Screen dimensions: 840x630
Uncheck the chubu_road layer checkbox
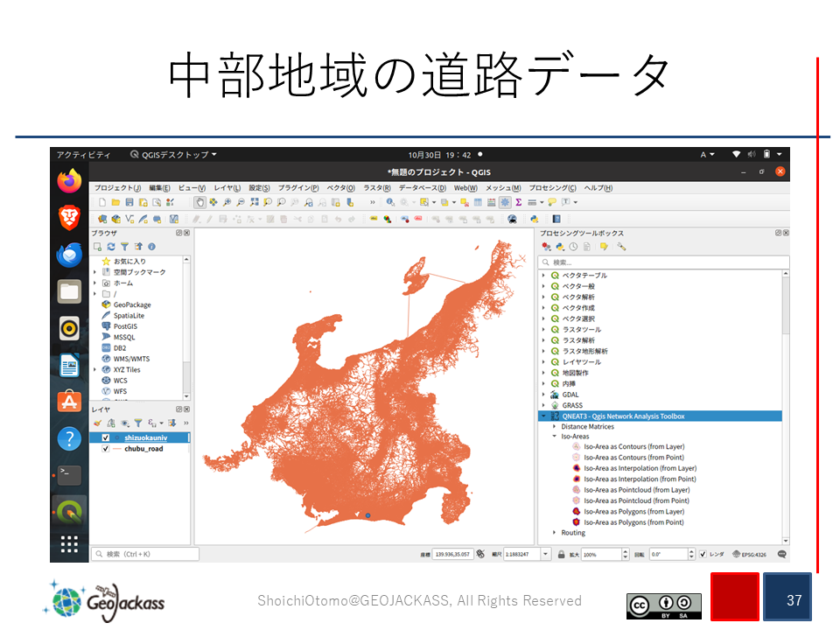pyautogui.click(x=106, y=449)
